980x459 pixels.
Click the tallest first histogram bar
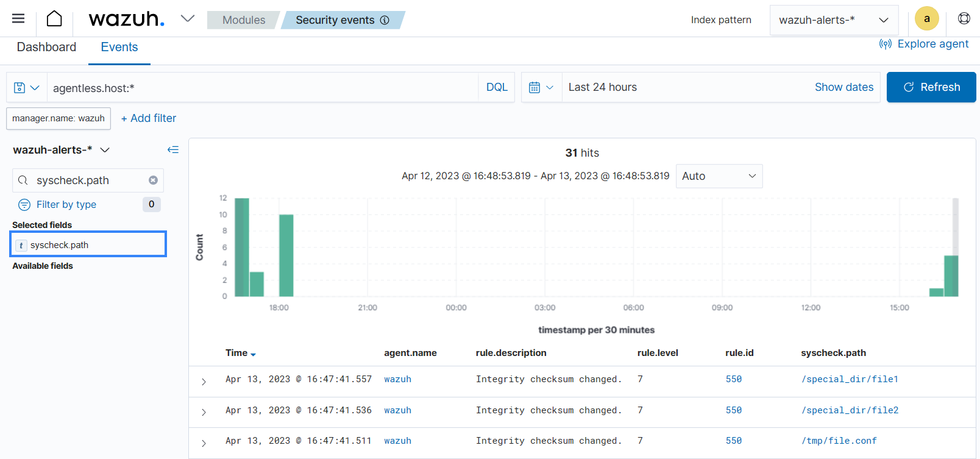coord(242,247)
